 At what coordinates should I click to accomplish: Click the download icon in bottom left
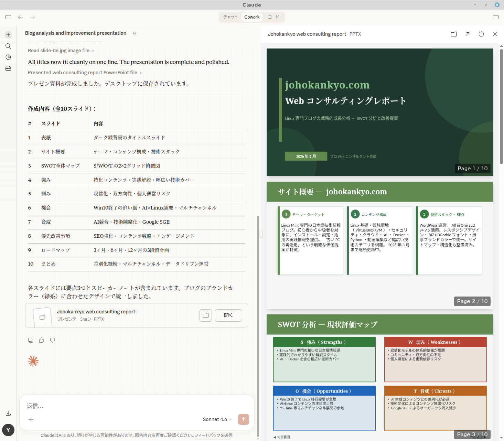click(8, 413)
